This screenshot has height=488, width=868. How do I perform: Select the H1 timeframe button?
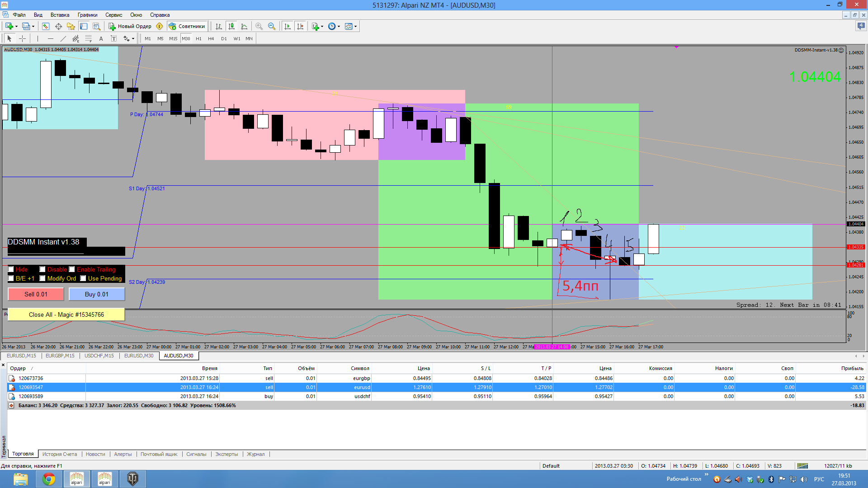(198, 38)
